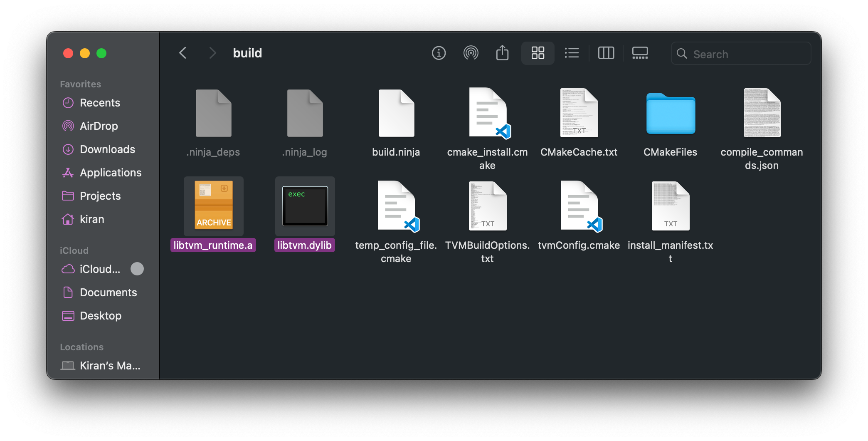This screenshot has width=868, height=441.
Task: Open the Projects sidebar folder
Action: point(100,196)
